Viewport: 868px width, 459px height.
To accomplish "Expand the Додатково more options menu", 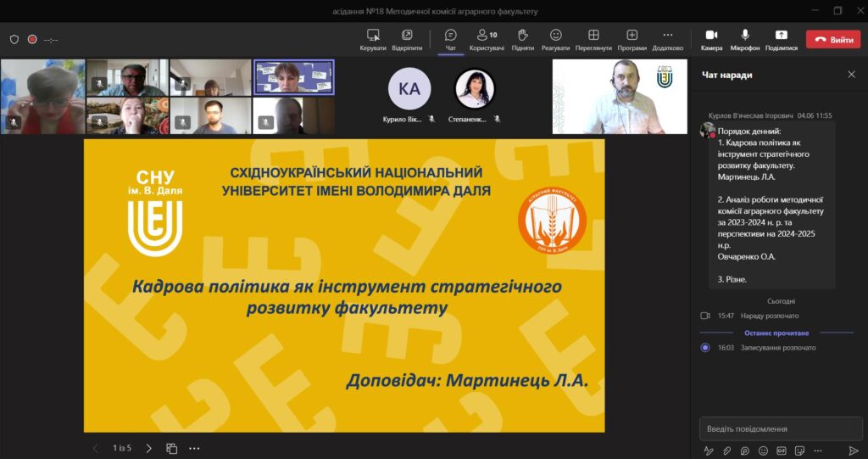I will tap(667, 38).
